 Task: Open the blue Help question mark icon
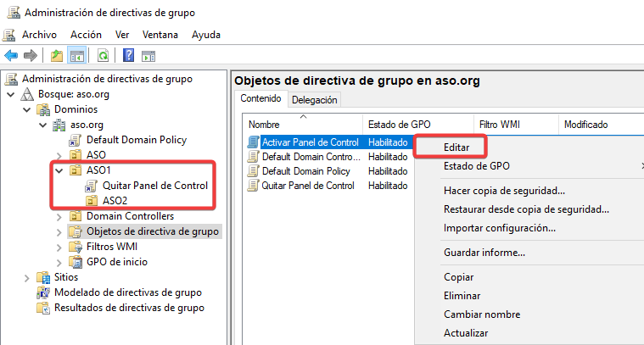click(x=128, y=56)
